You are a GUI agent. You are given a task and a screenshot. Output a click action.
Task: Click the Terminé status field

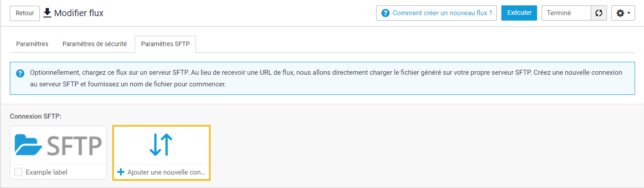pos(566,13)
